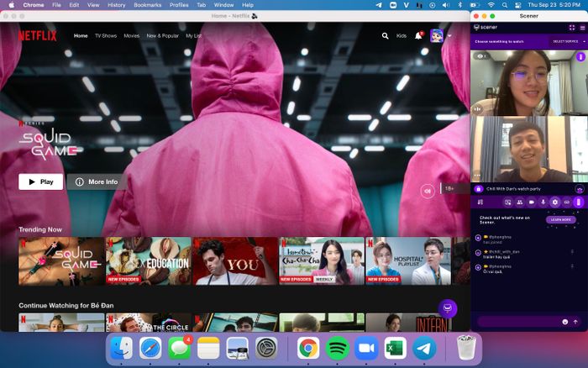Open Messages from the Dock
The width and height of the screenshot is (588, 368).
179,349
